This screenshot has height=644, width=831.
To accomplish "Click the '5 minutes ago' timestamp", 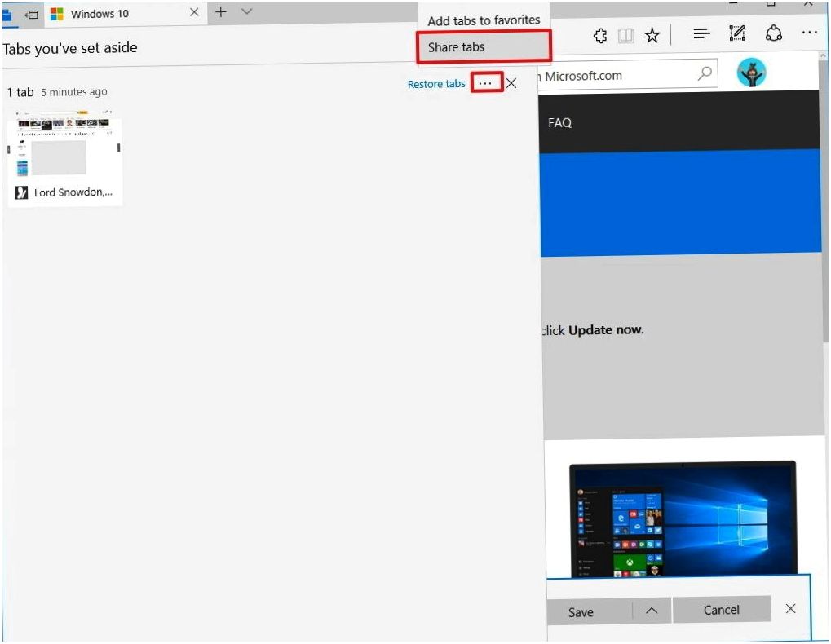I will 73,92.
